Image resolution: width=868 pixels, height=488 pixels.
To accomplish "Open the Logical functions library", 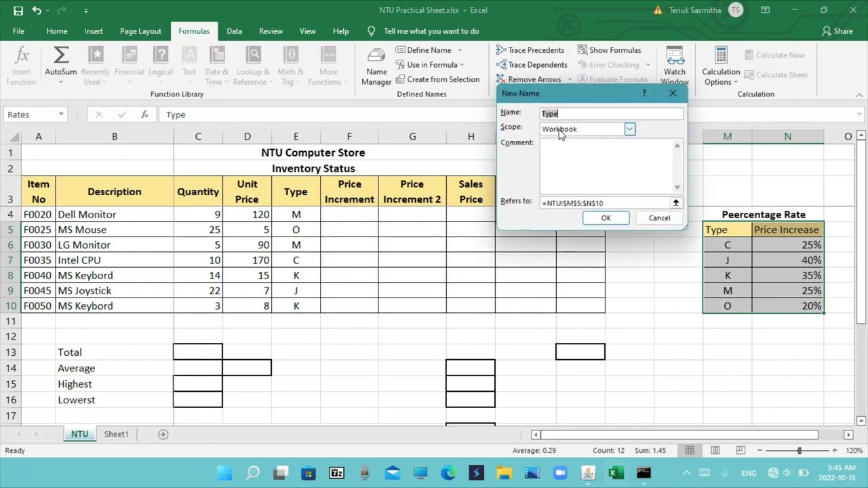I will [x=161, y=66].
